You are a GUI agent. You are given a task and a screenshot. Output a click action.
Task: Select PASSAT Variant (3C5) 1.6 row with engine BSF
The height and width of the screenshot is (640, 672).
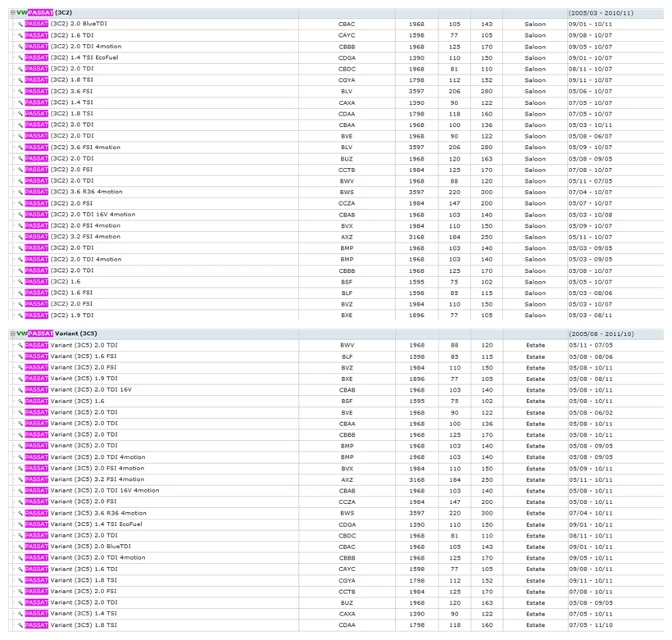coord(336,402)
